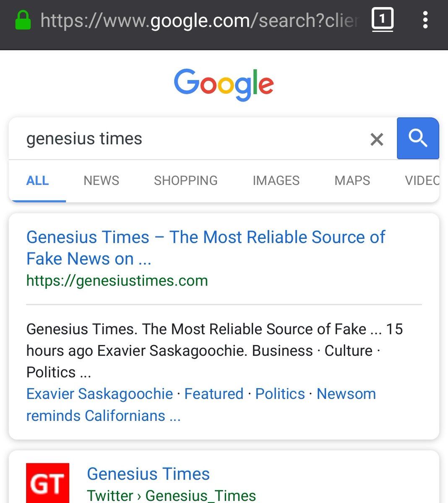Open the browser three-dot overflow menu
This screenshot has height=503, width=448.
(425, 20)
